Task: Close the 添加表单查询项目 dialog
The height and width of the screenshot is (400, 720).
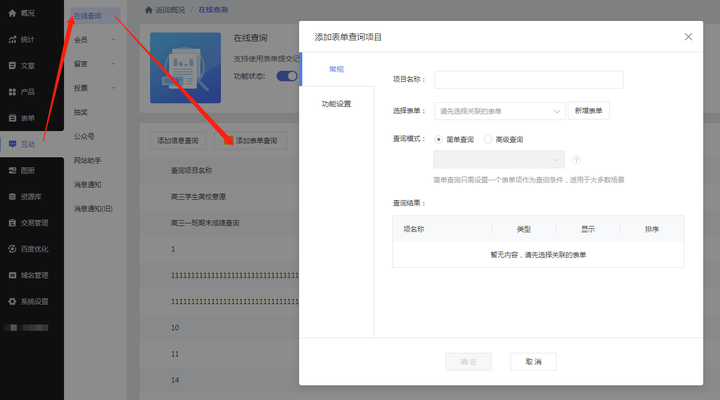Action: point(688,37)
